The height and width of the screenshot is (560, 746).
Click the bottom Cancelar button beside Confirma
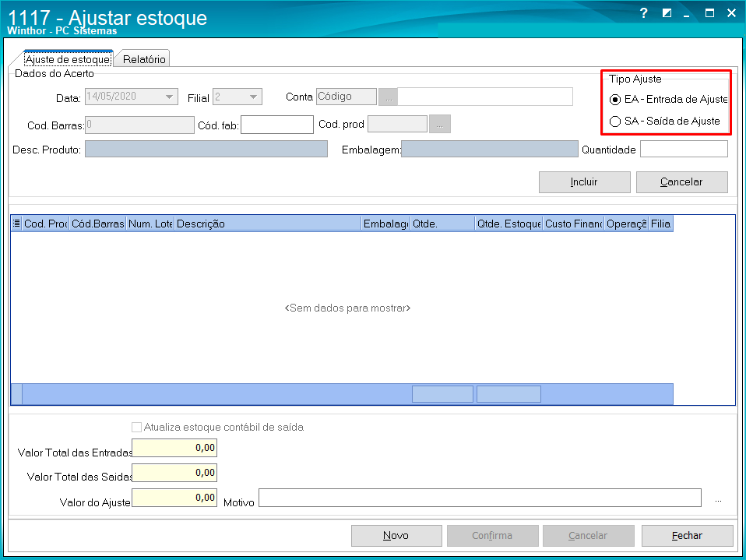[x=589, y=536]
